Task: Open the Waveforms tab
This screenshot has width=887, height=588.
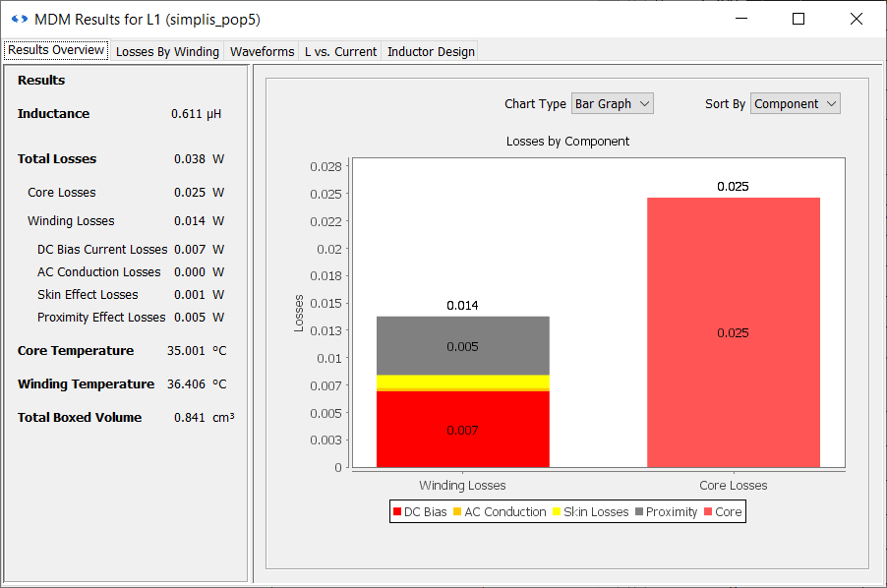Action: (x=262, y=51)
